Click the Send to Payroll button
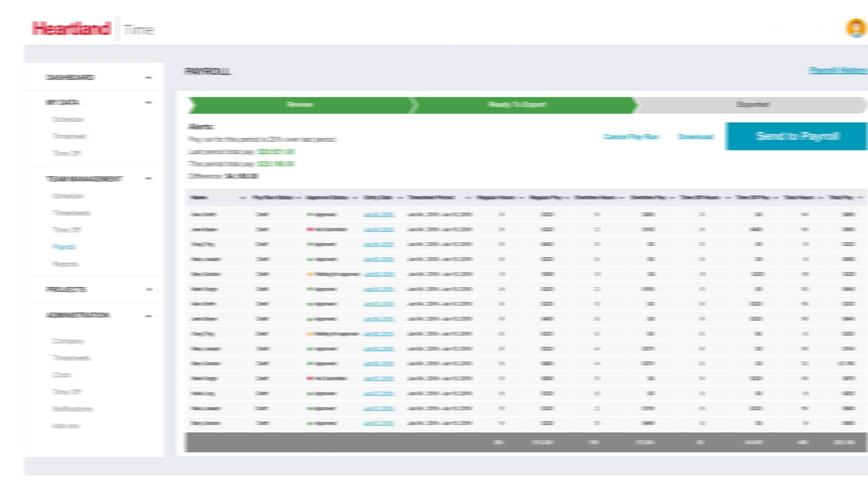Screen dimensions: 868x488 797,136
